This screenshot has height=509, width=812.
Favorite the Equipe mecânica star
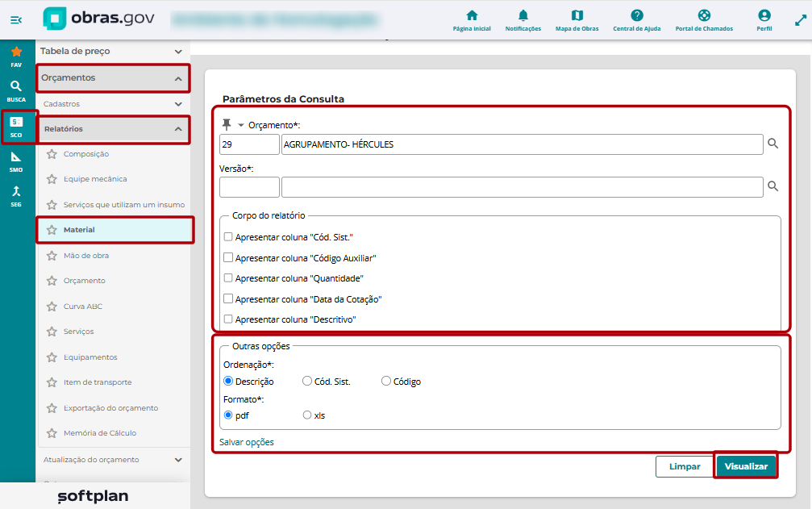click(x=52, y=179)
